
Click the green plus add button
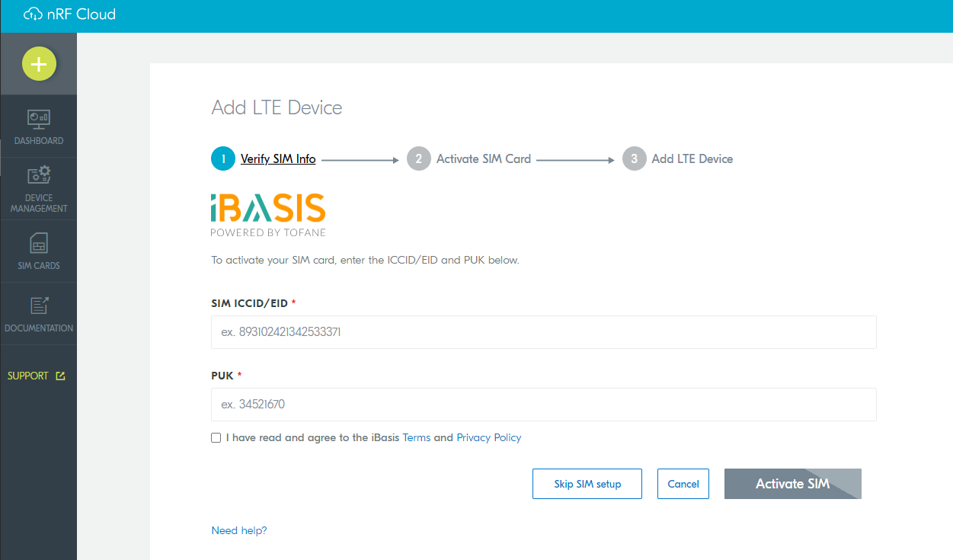[39, 64]
